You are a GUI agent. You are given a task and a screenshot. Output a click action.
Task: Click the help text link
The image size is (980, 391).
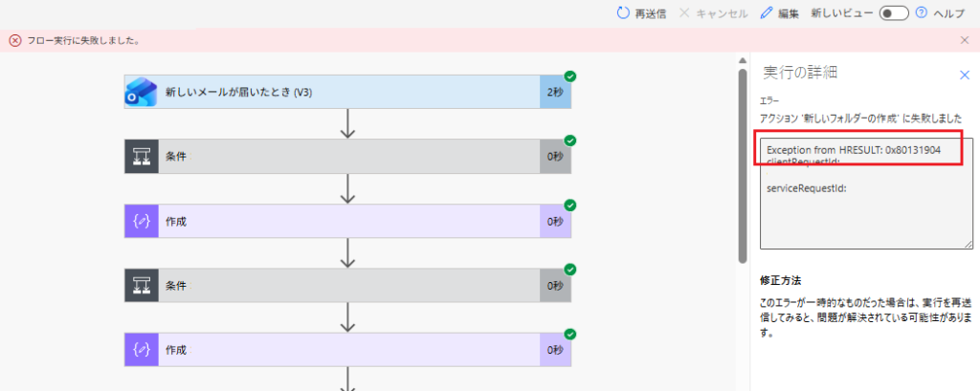(949, 13)
